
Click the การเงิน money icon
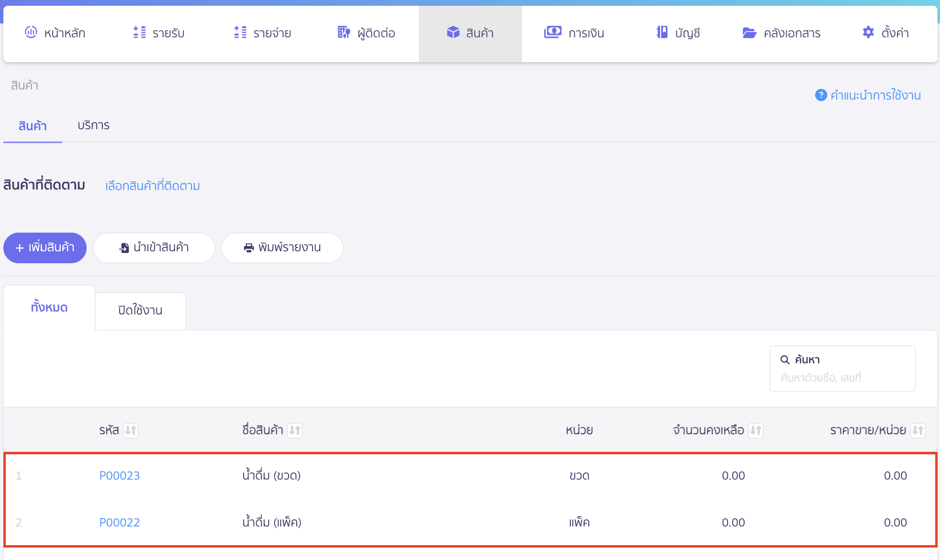pyautogui.click(x=552, y=32)
